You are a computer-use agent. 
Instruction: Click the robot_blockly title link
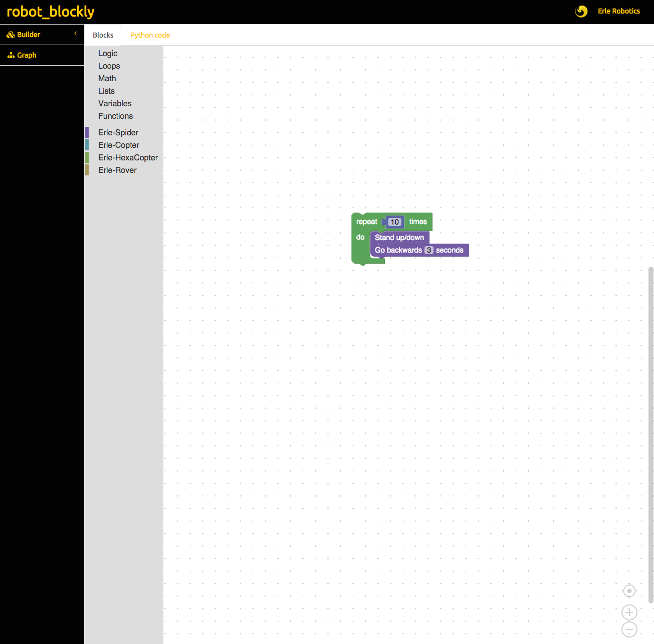pyautogui.click(x=51, y=12)
